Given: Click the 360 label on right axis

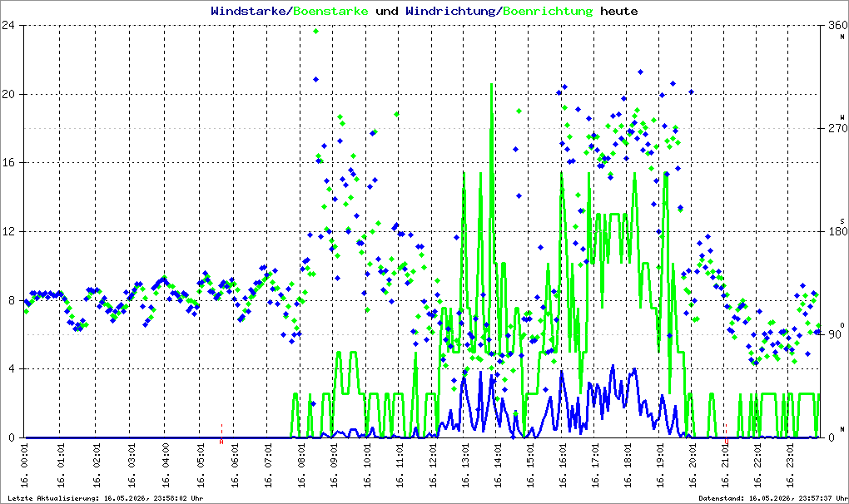Looking at the screenshot, I should [x=837, y=25].
